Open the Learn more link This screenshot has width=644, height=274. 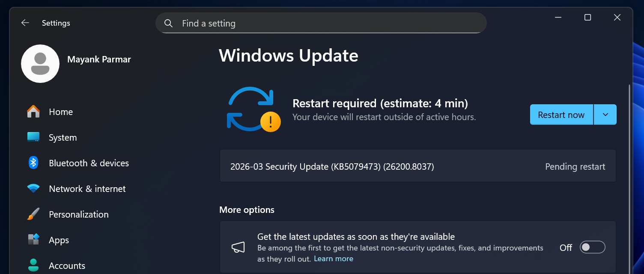coord(334,259)
